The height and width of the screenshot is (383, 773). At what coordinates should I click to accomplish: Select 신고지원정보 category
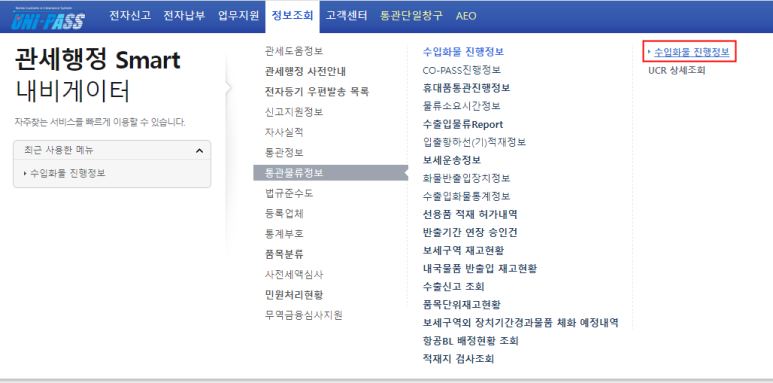(x=294, y=112)
